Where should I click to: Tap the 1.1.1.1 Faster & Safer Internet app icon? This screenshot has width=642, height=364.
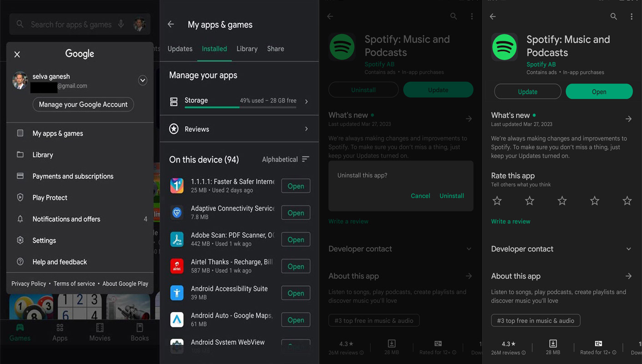pos(177,186)
